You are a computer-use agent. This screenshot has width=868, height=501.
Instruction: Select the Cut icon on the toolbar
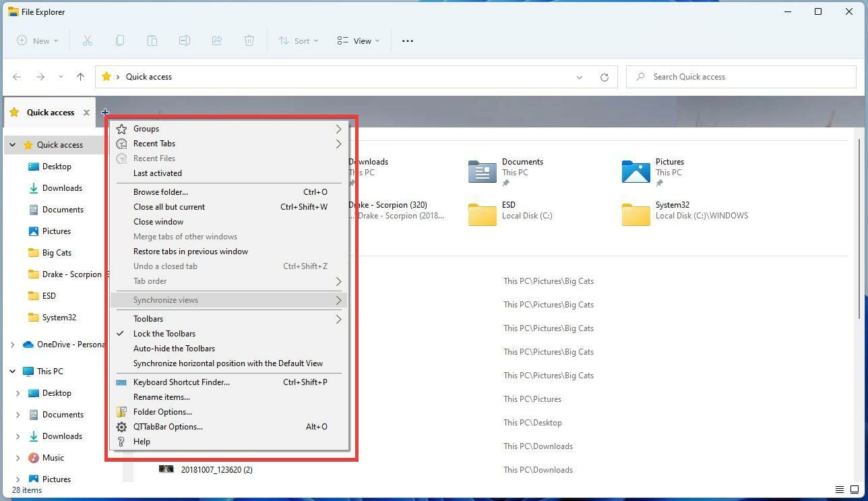pyautogui.click(x=88, y=40)
